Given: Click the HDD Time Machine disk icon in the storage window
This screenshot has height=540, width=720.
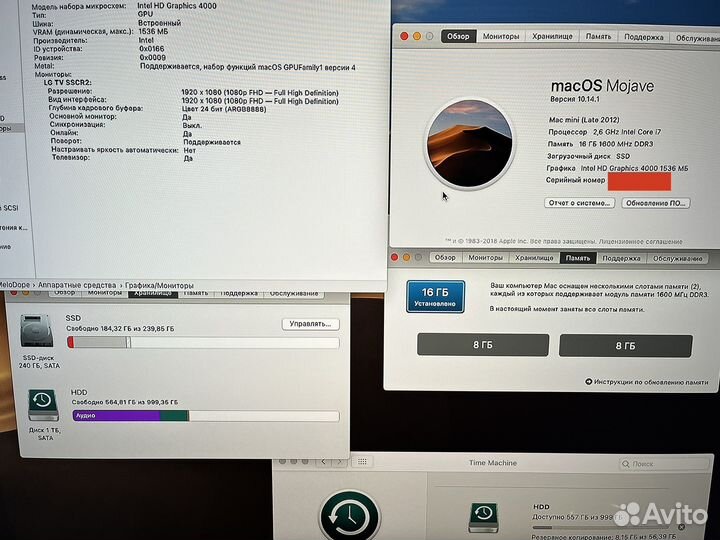Looking at the screenshot, I should (x=43, y=405).
